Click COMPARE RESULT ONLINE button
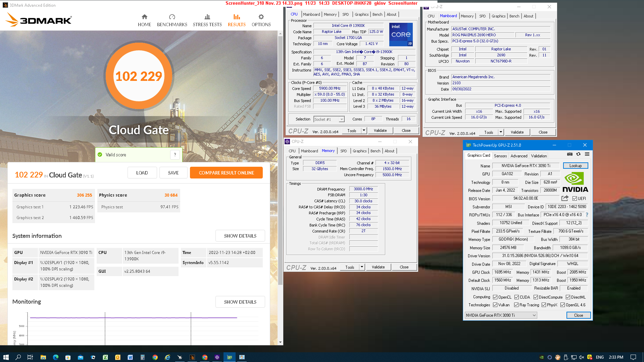 coord(226,173)
